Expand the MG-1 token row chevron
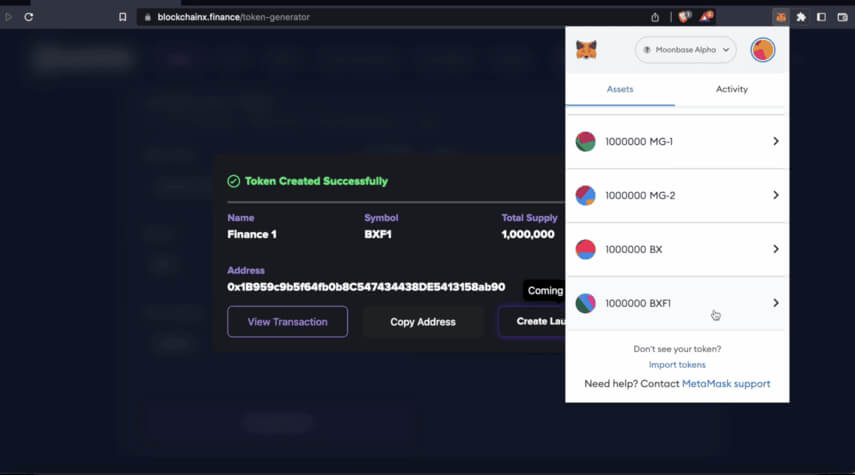This screenshot has width=855, height=475. (775, 141)
